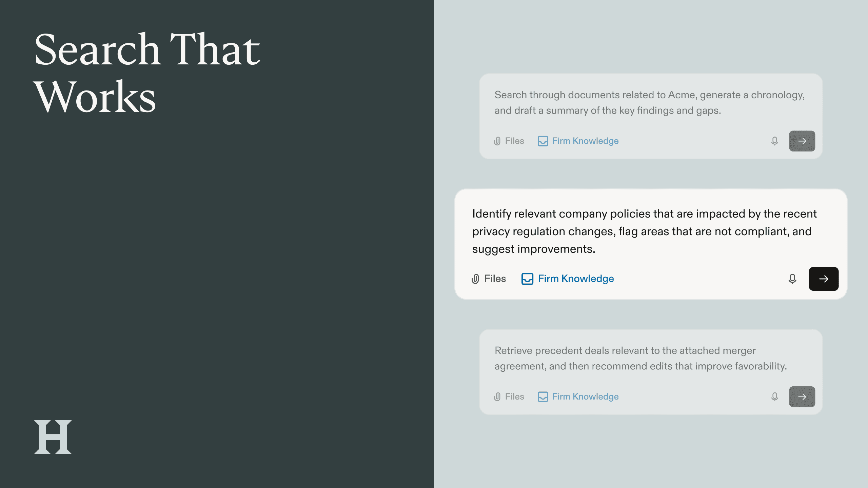Send the privacy regulation prompt using black arrow
This screenshot has height=488, width=868.
click(824, 279)
